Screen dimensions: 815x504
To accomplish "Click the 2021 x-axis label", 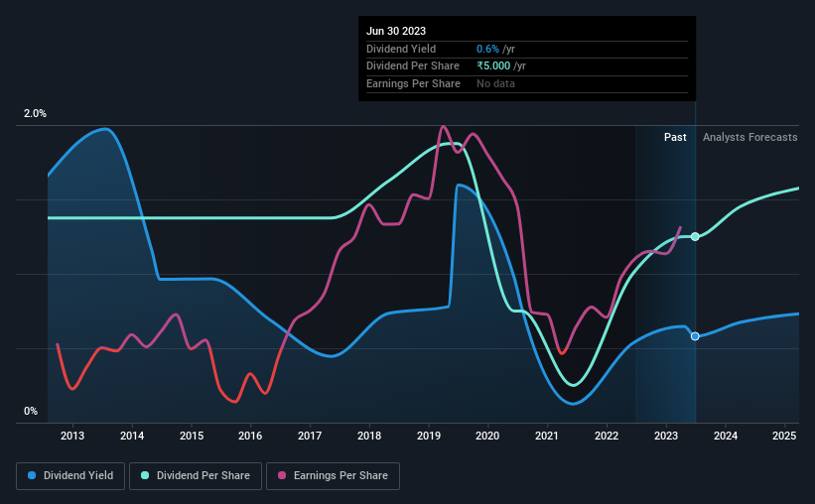I will (547, 436).
